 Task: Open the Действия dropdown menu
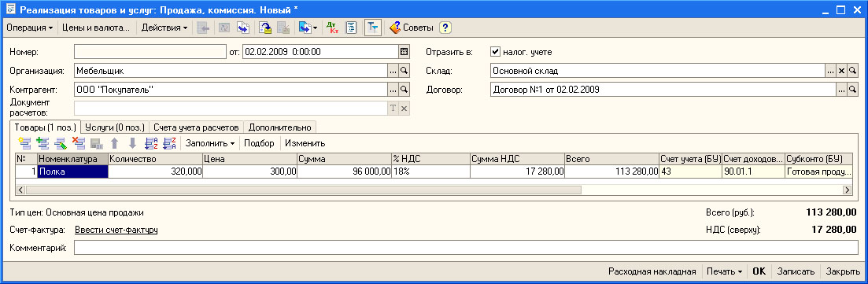click(x=164, y=27)
